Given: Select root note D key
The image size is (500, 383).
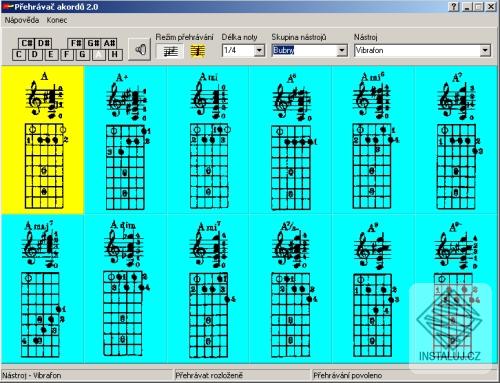Looking at the screenshot, I should coord(35,54).
